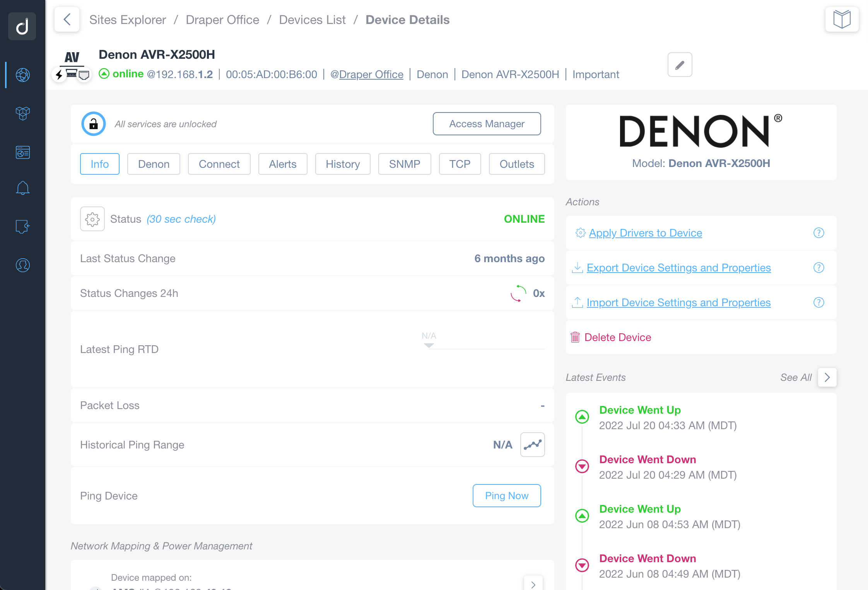Click the Ping Now button
The width and height of the screenshot is (868, 590).
(x=507, y=495)
